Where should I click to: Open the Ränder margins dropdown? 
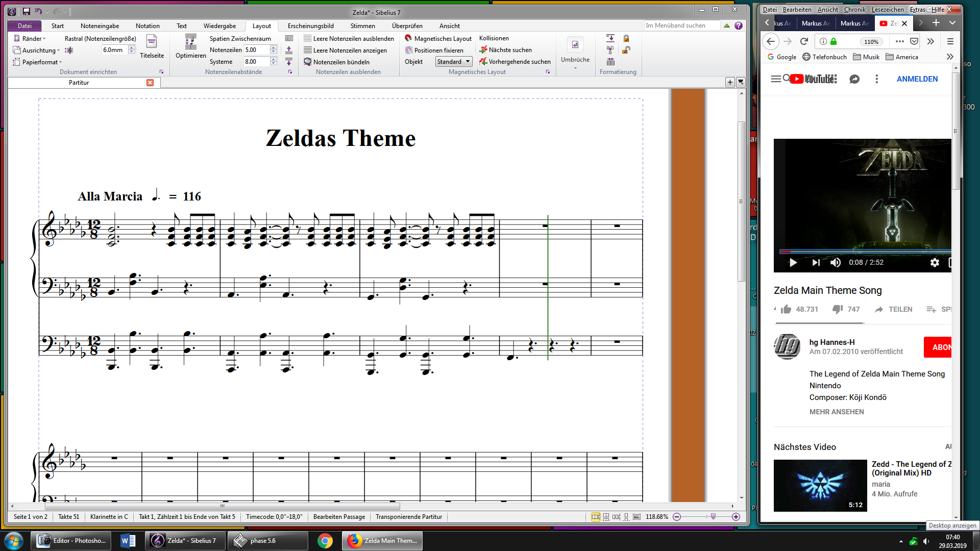click(x=33, y=38)
